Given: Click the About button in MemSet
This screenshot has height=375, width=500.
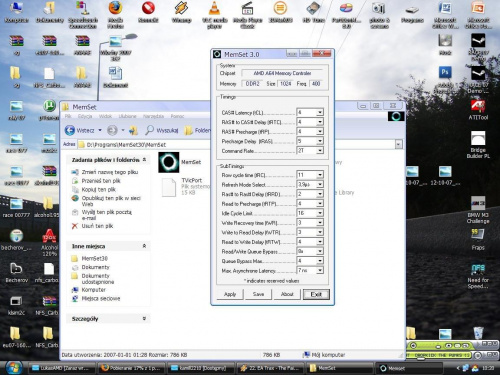Looking at the screenshot, I should 287,294.
